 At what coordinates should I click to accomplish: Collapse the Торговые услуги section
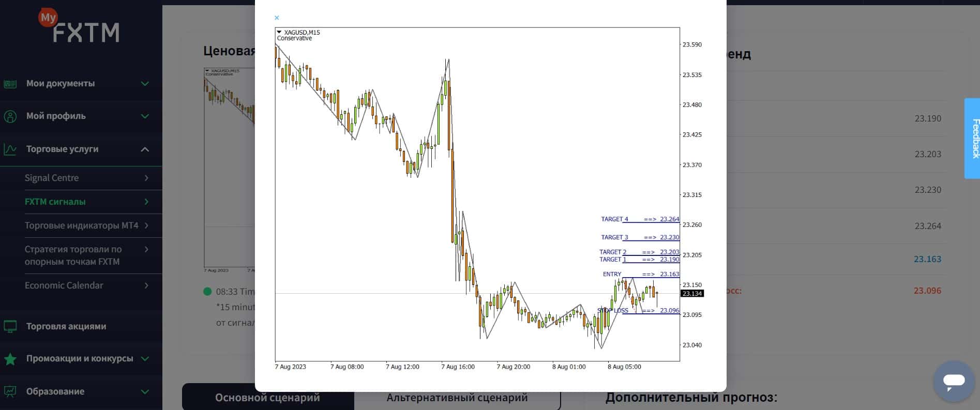(145, 149)
